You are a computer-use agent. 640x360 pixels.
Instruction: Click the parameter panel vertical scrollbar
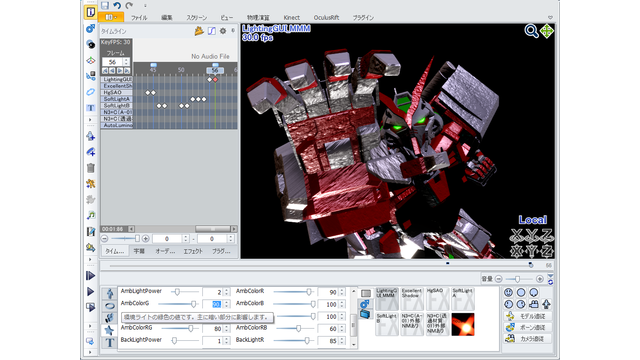click(x=353, y=318)
